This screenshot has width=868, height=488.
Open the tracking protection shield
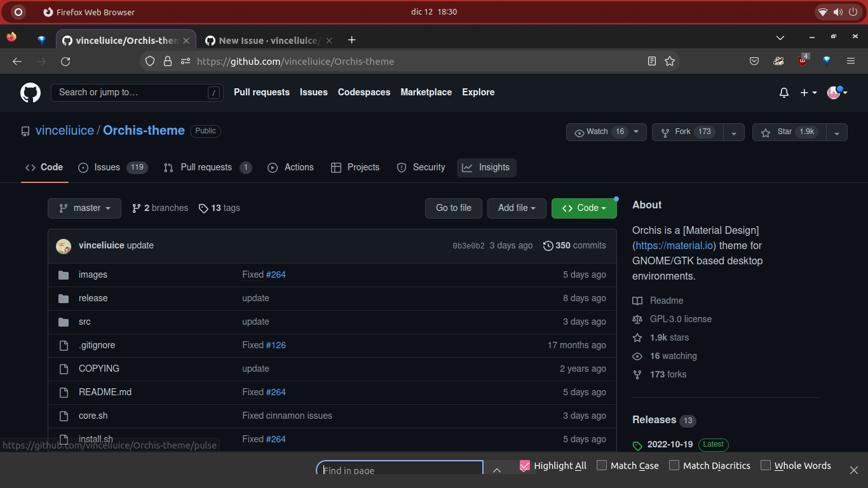click(x=149, y=61)
